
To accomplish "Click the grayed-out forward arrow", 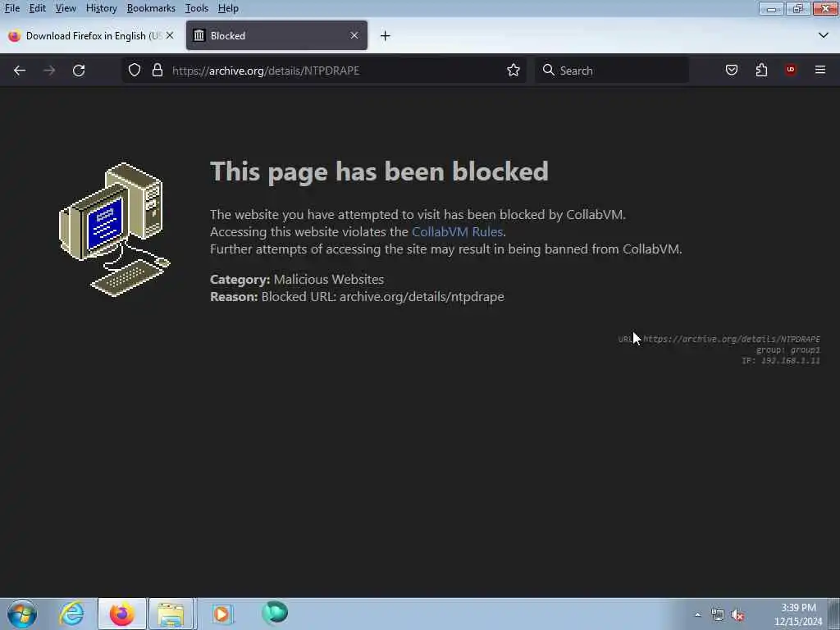I will coord(49,71).
